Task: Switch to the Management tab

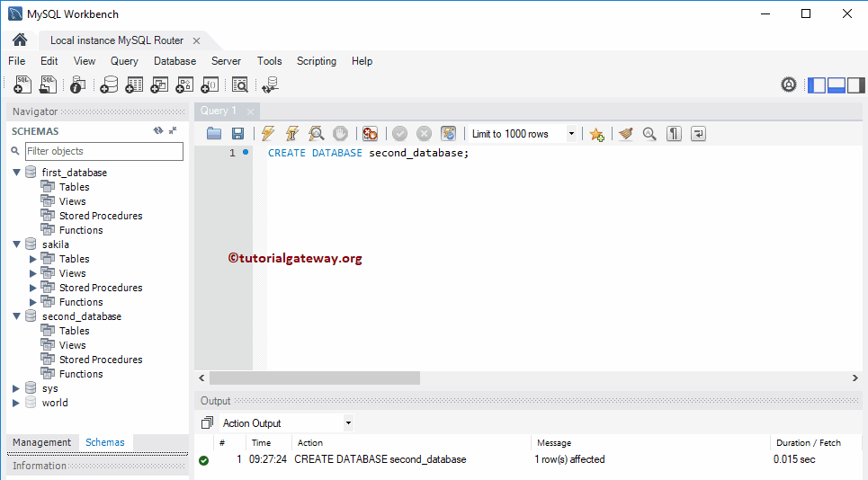Action: [42, 442]
